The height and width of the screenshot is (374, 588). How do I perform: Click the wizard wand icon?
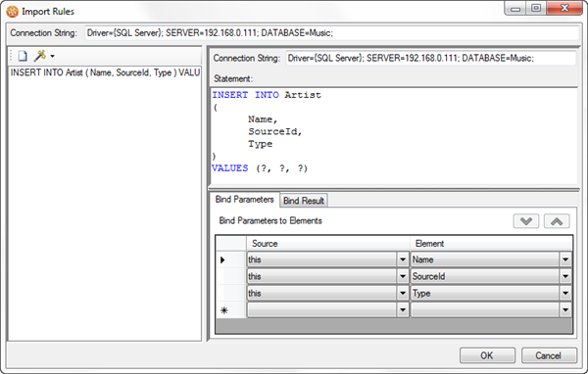pyautogui.click(x=39, y=56)
